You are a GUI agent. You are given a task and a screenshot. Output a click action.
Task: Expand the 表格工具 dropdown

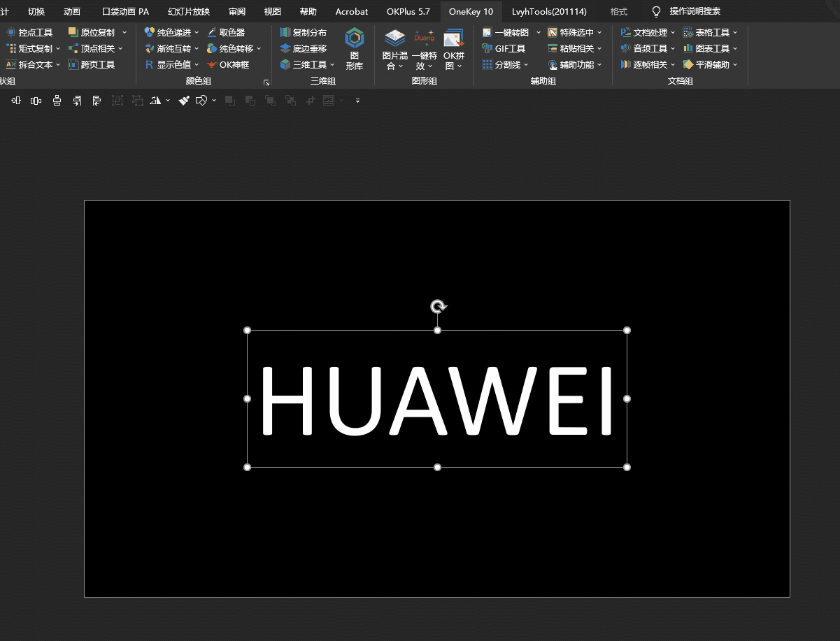[735, 32]
